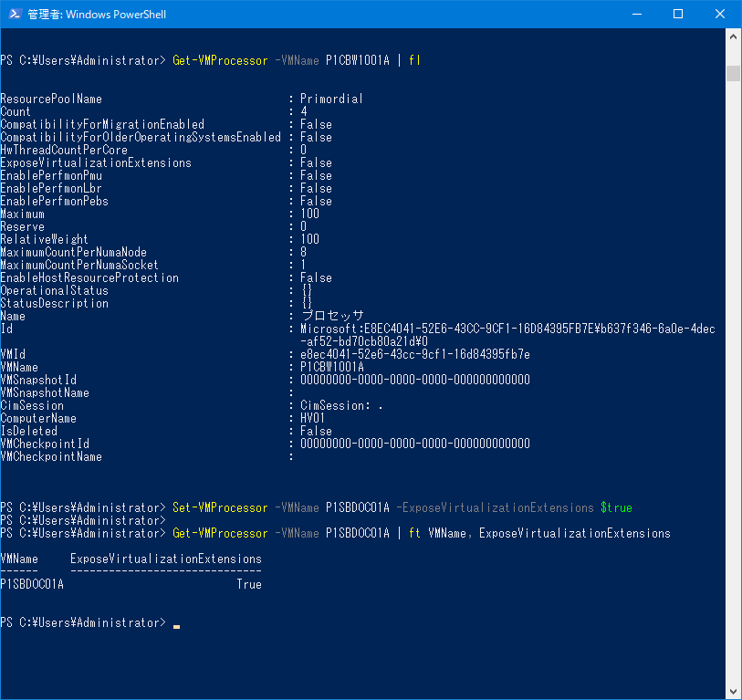Viewport: 742px width, 700px height.
Task: Select the green $true argument text
Action: click(617, 507)
